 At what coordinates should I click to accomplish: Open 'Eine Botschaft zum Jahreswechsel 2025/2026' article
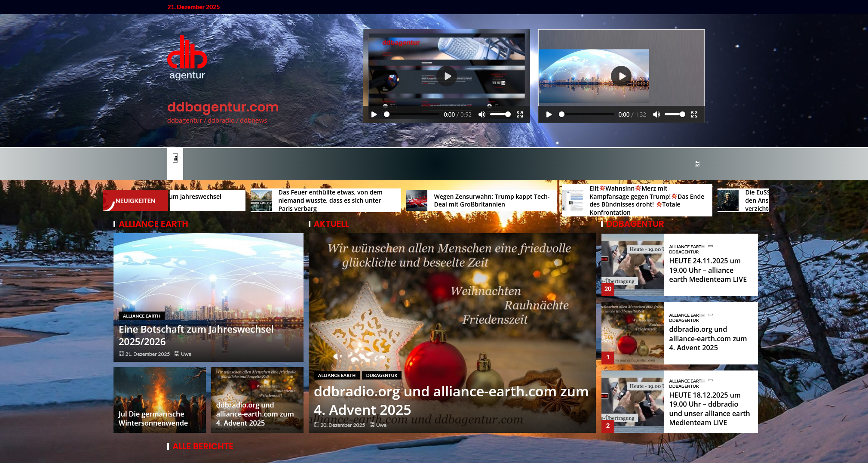(196, 335)
